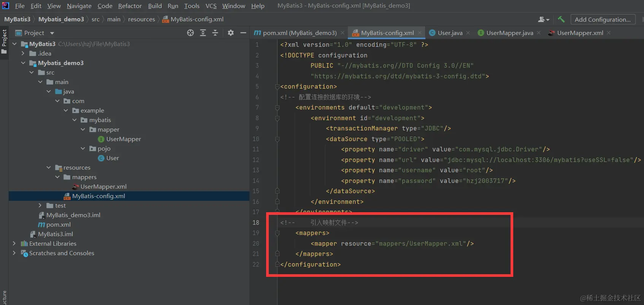644x305 pixels.
Task: Open the user account icon menu
Action: [x=544, y=19]
